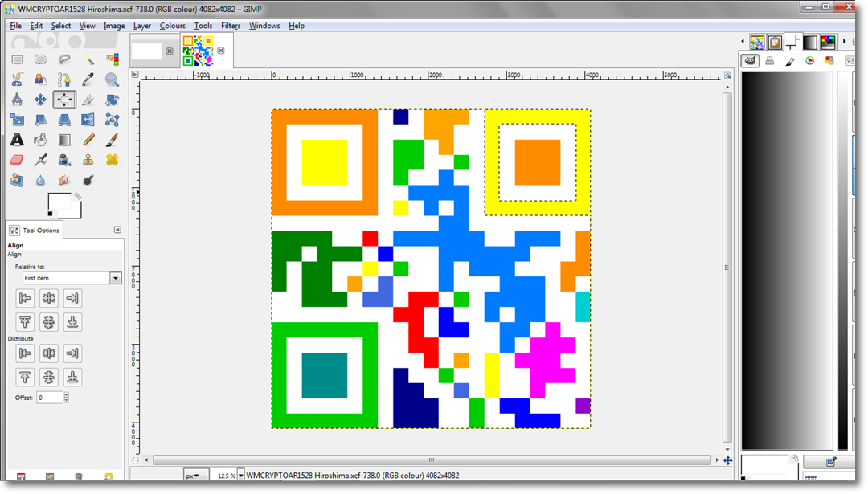The image size is (868, 494).
Task: Select the Smudge tool
Action: [64, 180]
